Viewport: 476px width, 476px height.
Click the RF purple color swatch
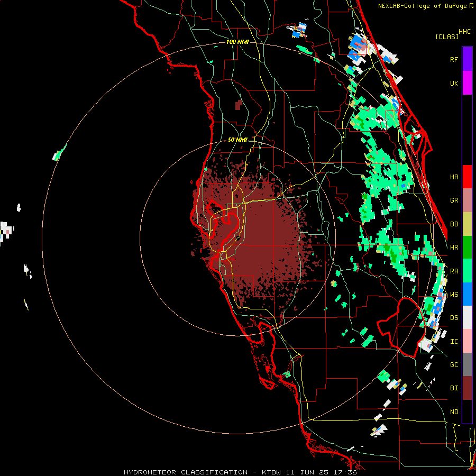[x=467, y=59]
